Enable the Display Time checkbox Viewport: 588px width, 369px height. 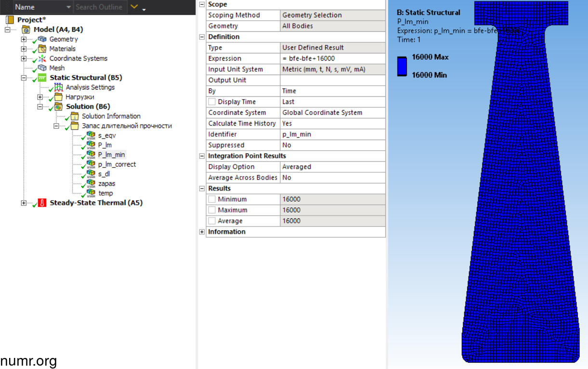(x=212, y=102)
